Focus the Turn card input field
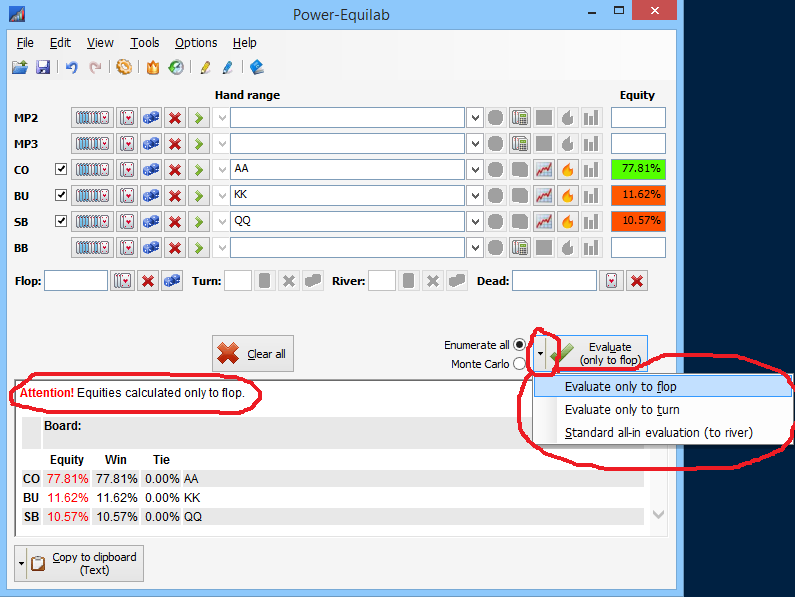The width and height of the screenshot is (795, 597). (238, 280)
